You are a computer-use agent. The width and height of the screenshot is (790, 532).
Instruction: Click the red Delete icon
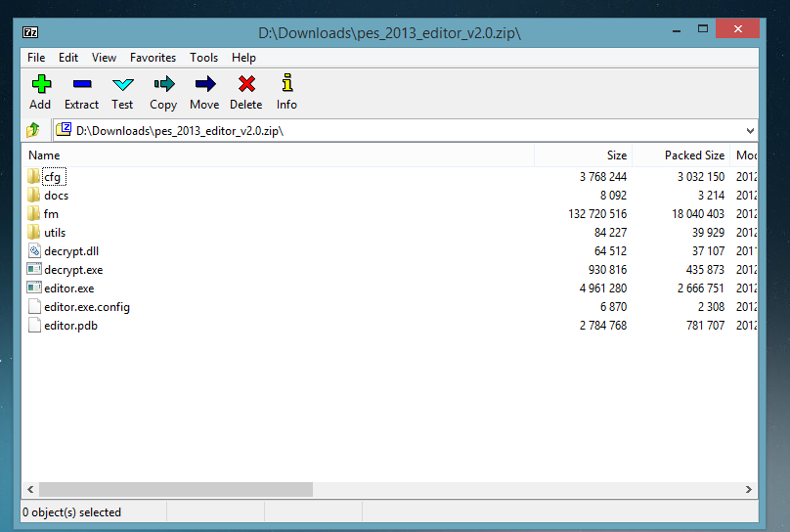(246, 84)
